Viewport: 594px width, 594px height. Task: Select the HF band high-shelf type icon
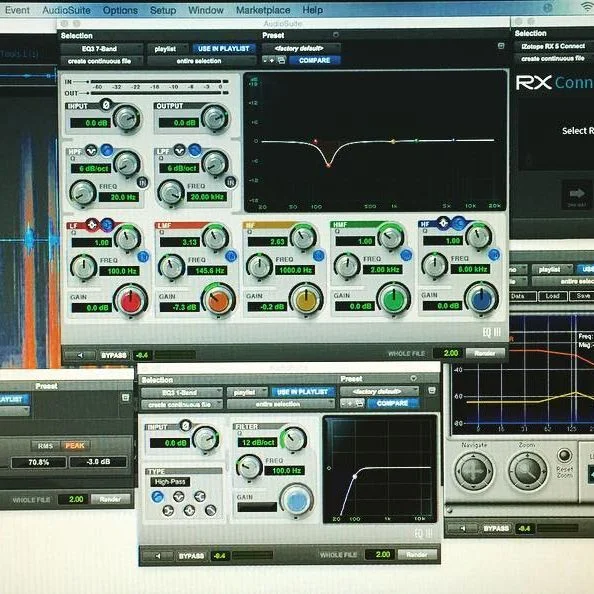[x=459, y=223]
